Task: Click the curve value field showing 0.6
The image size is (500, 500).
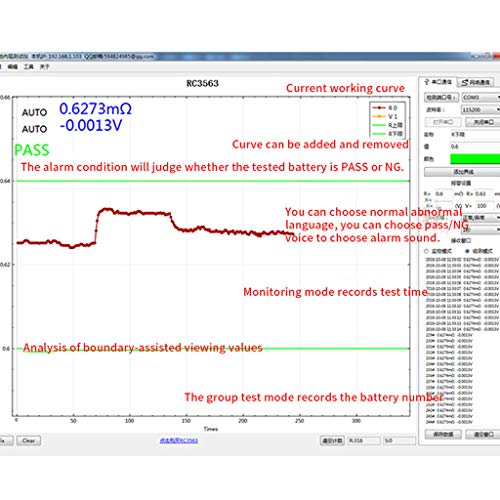Action: click(x=475, y=147)
